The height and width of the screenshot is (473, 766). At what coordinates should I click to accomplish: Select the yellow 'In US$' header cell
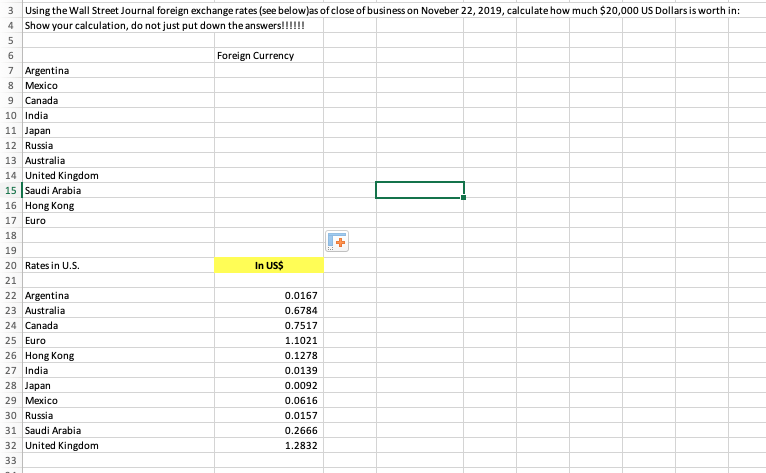[269, 265]
